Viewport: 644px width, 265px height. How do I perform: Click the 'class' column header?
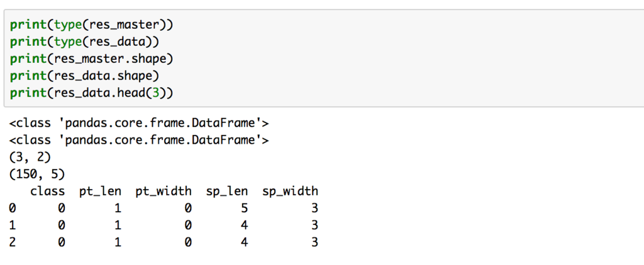tap(48, 191)
